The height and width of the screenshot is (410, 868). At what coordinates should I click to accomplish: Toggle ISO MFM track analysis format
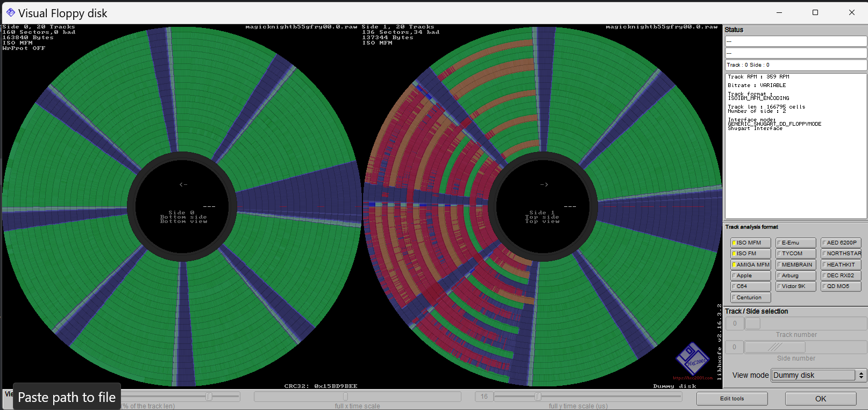[750, 243]
